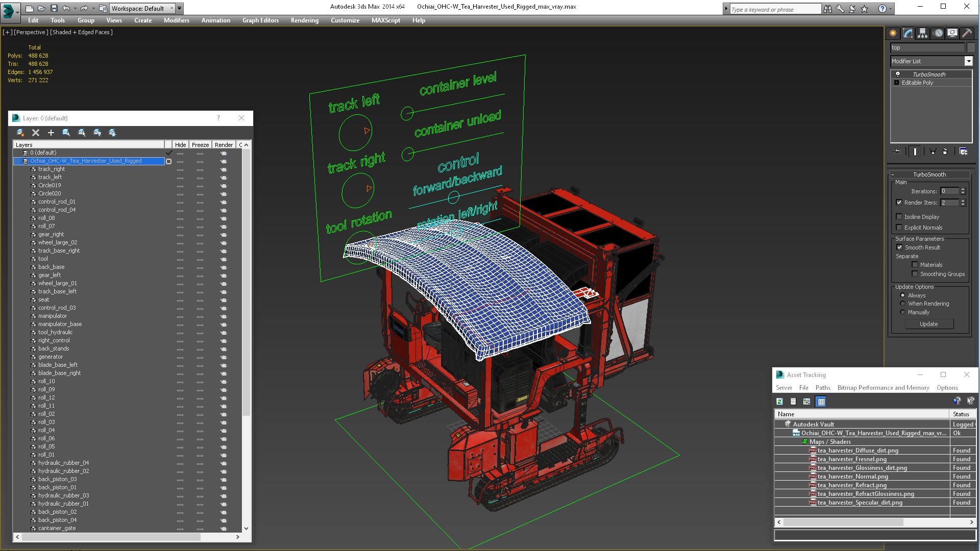The width and height of the screenshot is (980, 551).
Task: Toggle TurboSmooth lightbulb in modifier stack
Action: pos(898,74)
